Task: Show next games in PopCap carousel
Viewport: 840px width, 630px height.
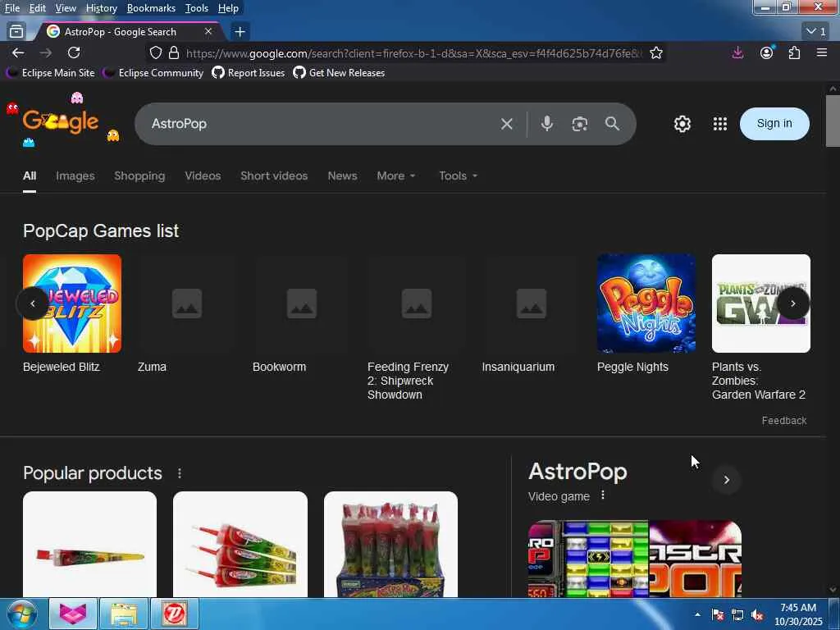Action: click(793, 304)
